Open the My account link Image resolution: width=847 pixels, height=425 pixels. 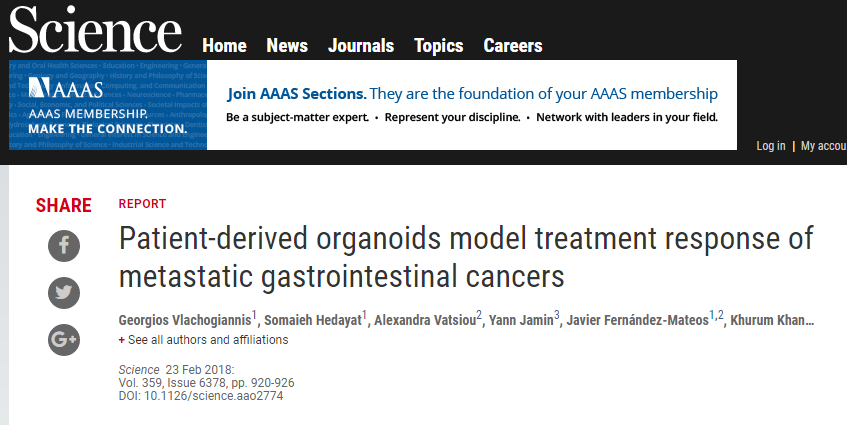823,146
